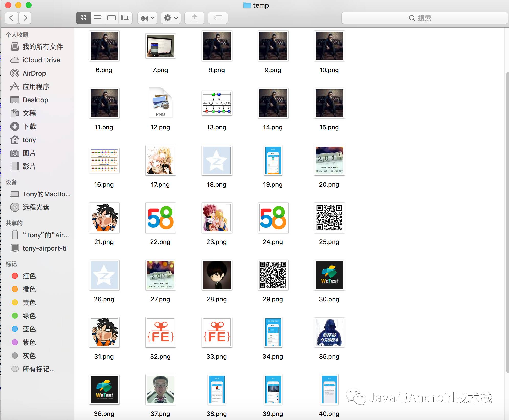This screenshot has width=509, height=420.
Task: Click the Edit Tags toolbar button
Action: coord(218,18)
